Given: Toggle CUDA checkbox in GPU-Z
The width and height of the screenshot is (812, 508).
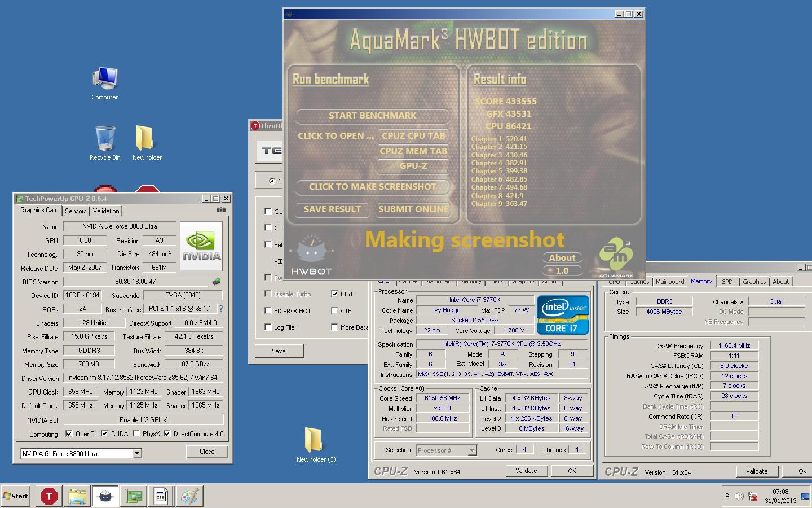Looking at the screenshot, I should [104, 433].
